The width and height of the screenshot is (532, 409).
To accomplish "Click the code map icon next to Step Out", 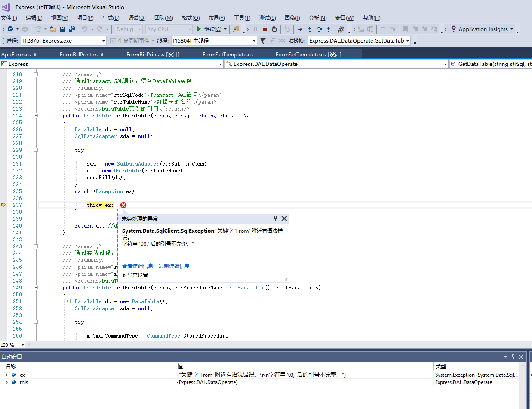I will pos(341,29).
